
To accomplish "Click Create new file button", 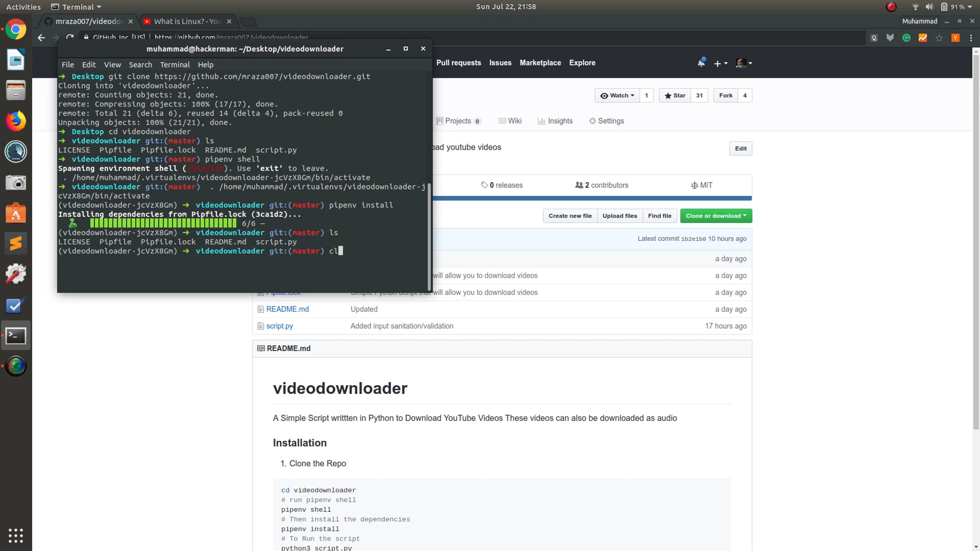I will 570,216.
